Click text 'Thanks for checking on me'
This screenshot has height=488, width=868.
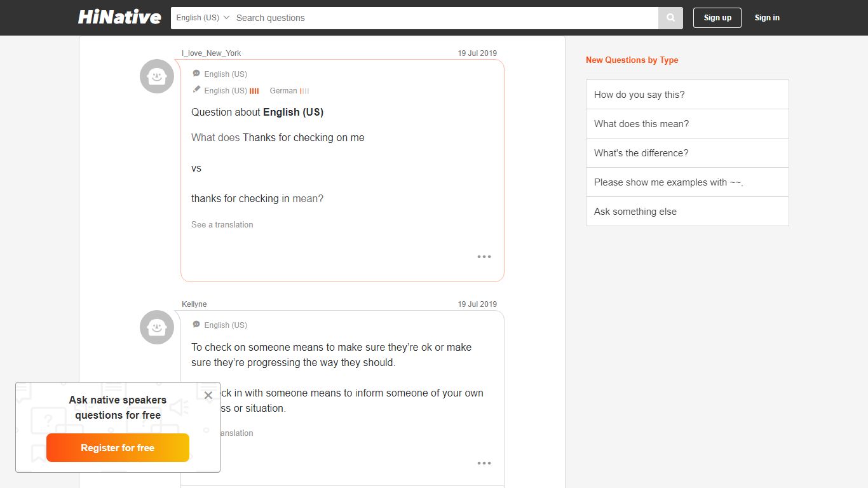coord(304,137)
